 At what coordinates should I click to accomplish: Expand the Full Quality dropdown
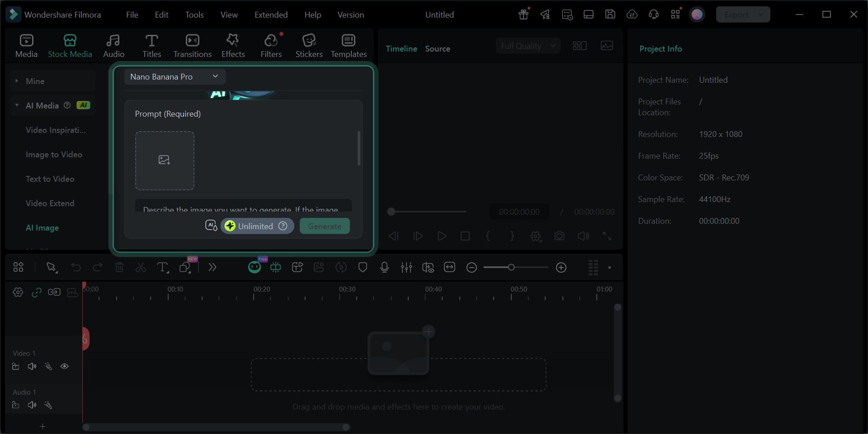528,46
